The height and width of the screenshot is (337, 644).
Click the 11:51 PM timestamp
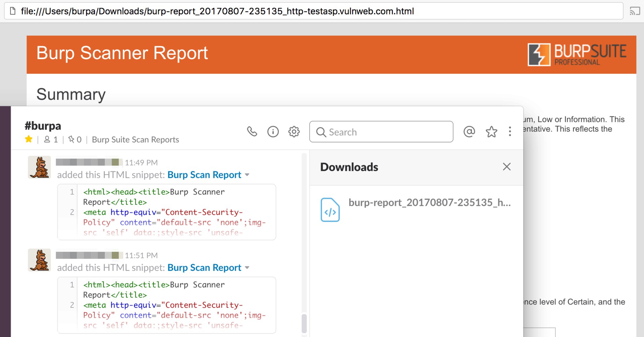click(141, 255)
